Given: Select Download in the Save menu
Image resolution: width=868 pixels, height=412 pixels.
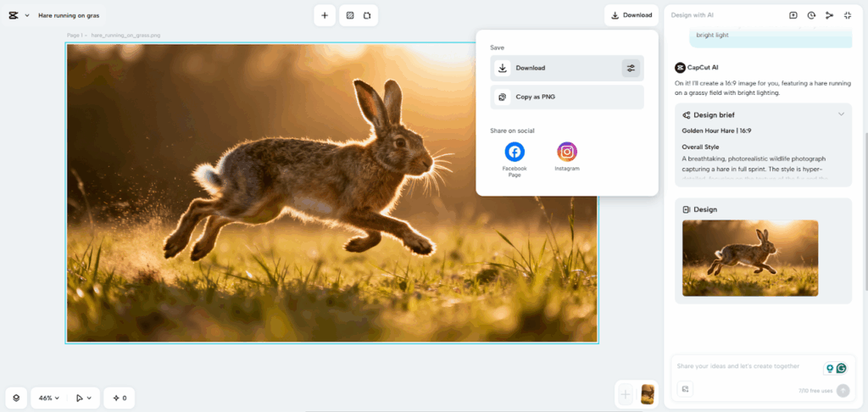Looking at the screenshot, I should tap(555, 68).
